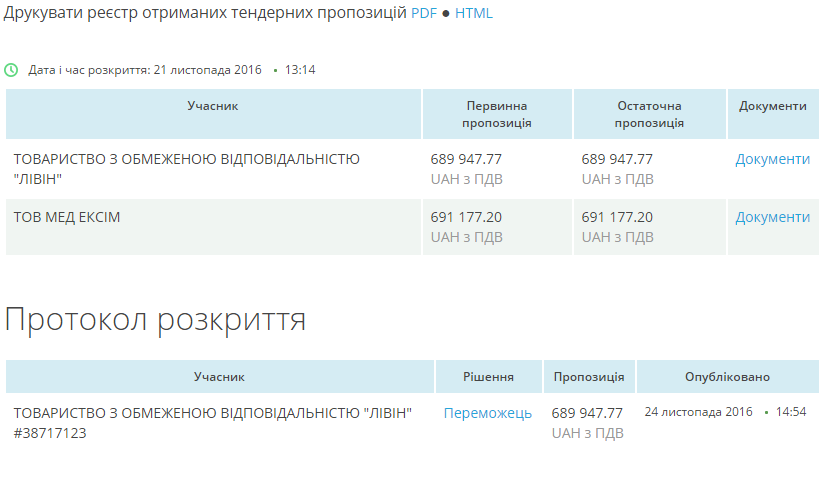Click Учасник header in the bids table
Screen dimensions: 821x486
pyautogui.click(x=213, y=106)
